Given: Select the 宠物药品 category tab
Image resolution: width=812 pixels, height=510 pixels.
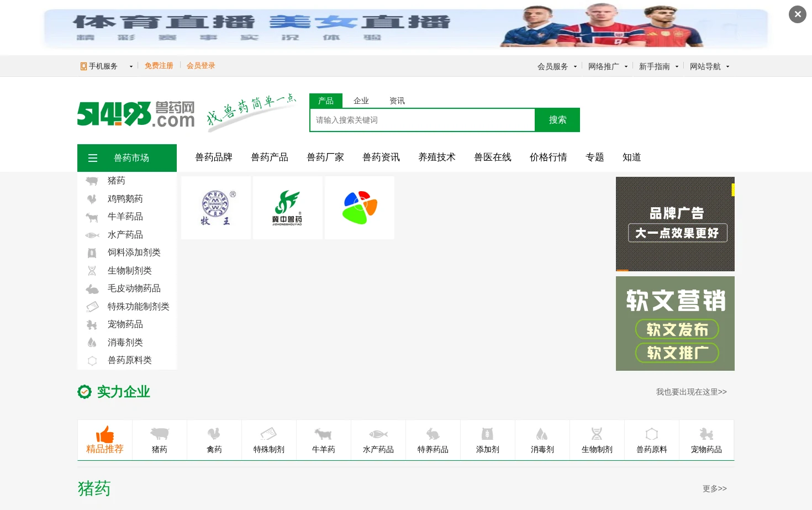Looking at the screenshot, I should click(706, 440).
